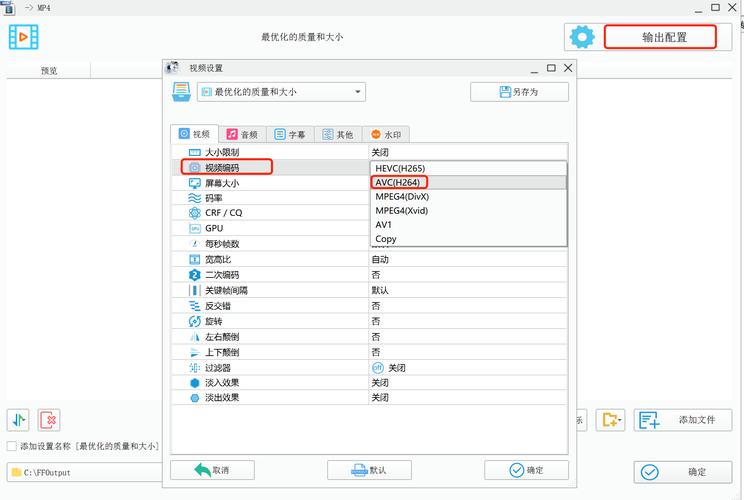The height and width of the screenshot is (500, 744).
Task: Click the 宽高比 icon
Action: tap(195, 259)
